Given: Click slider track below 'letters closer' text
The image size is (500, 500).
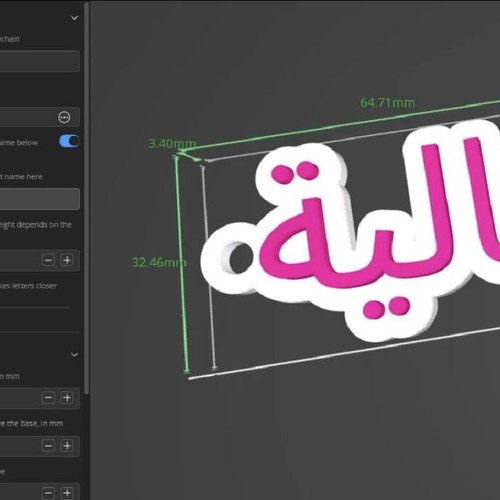Looking at the screenshot, I should [x=35, y=308].
